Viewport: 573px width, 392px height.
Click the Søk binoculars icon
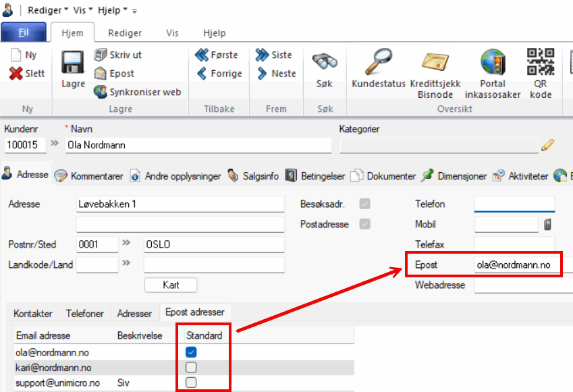(324, 63)
